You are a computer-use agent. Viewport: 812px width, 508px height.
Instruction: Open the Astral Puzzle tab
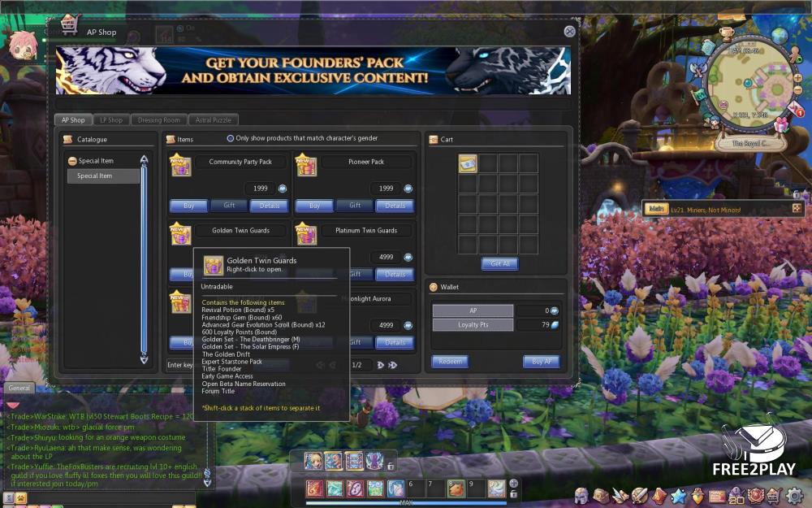tap(214, 119)
